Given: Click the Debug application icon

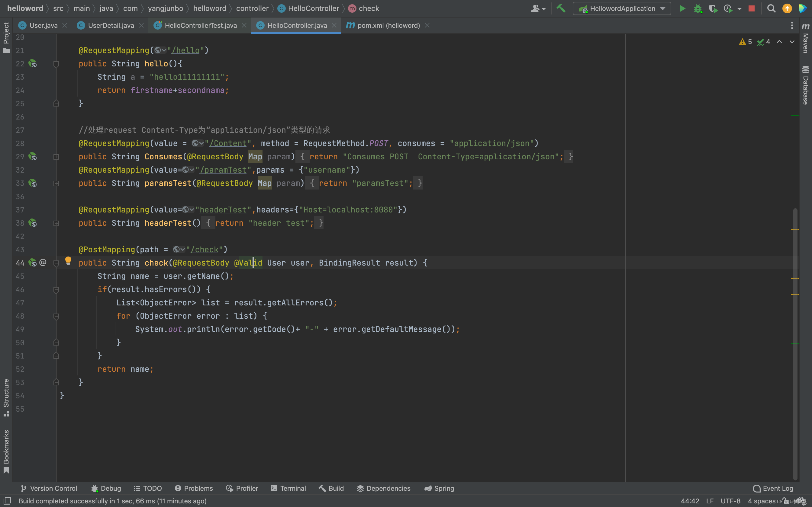Looking at the screenshot, I should pyautogui.click(x=698, y=8).
